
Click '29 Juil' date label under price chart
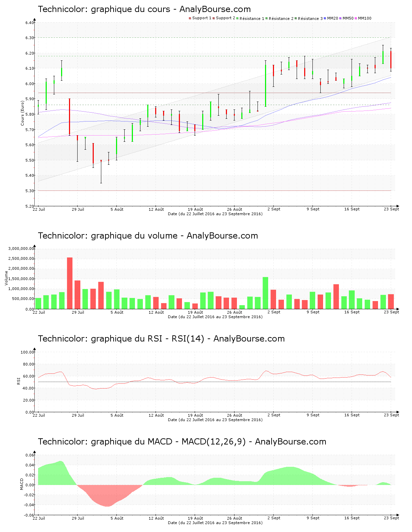pos(78,209)
